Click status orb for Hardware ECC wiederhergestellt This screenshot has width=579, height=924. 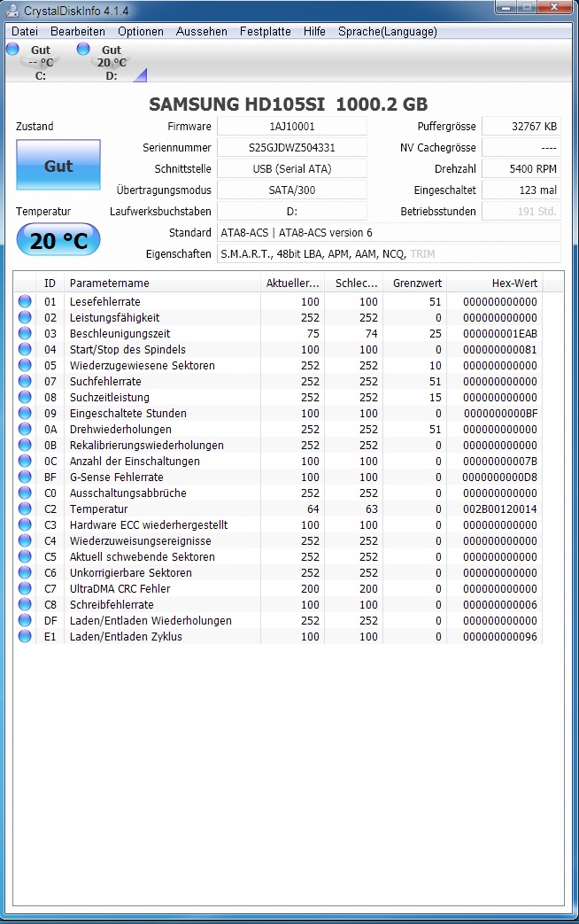[x=25, y=524]
